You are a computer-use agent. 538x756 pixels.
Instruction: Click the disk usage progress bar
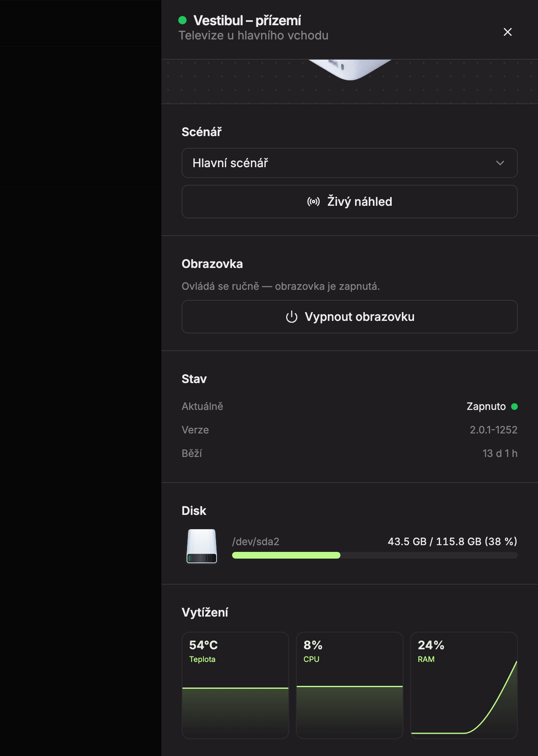point(374,555)
